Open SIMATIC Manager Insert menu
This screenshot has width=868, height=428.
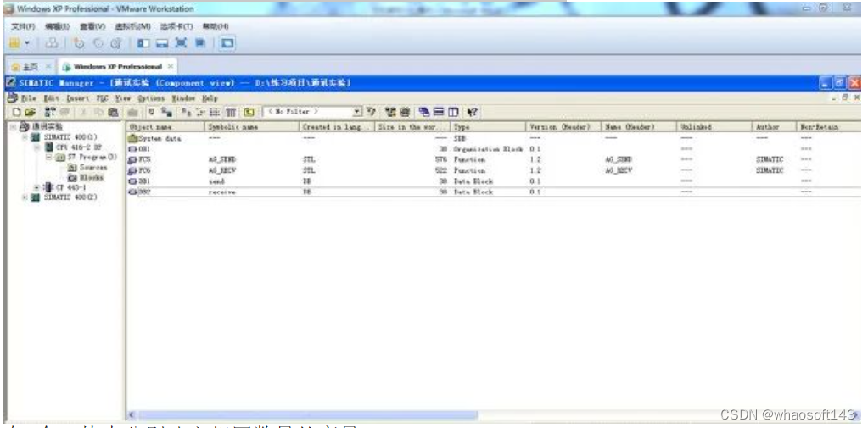point(77,97)
